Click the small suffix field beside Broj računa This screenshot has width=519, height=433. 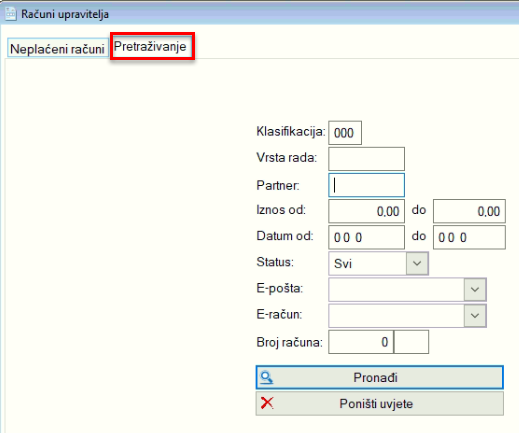click(x=411, y=342)
